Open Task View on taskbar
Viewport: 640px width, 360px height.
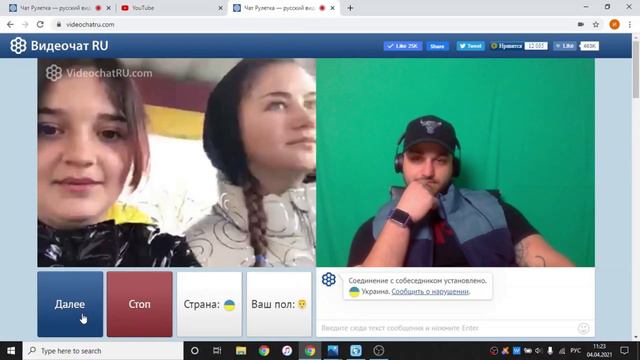pos(217,351)
